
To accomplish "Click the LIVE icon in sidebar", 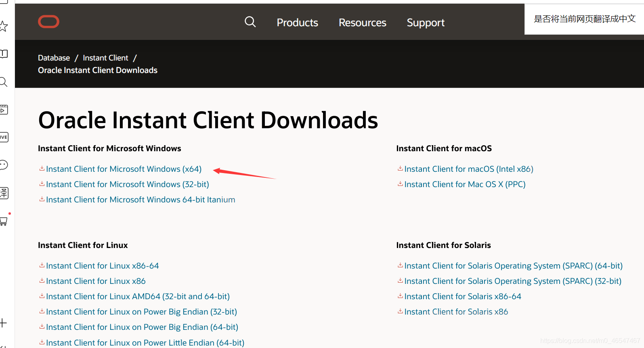I will 3,137.
